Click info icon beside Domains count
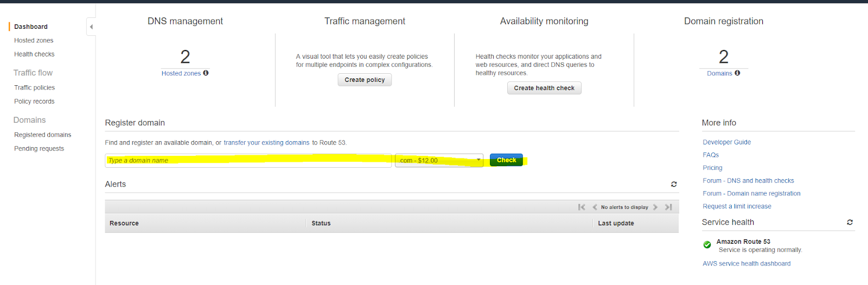Viewport: 868px width, 285px height. point(738,73)
